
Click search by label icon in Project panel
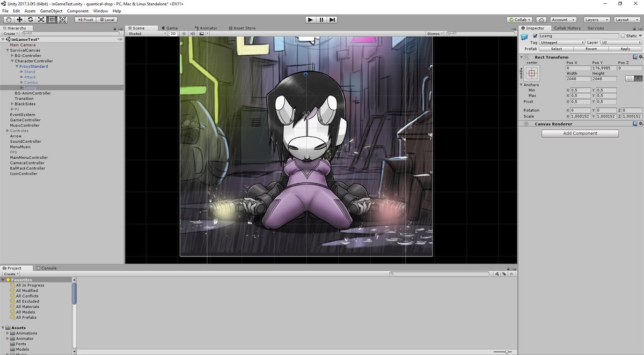click(x=504, y=273)
